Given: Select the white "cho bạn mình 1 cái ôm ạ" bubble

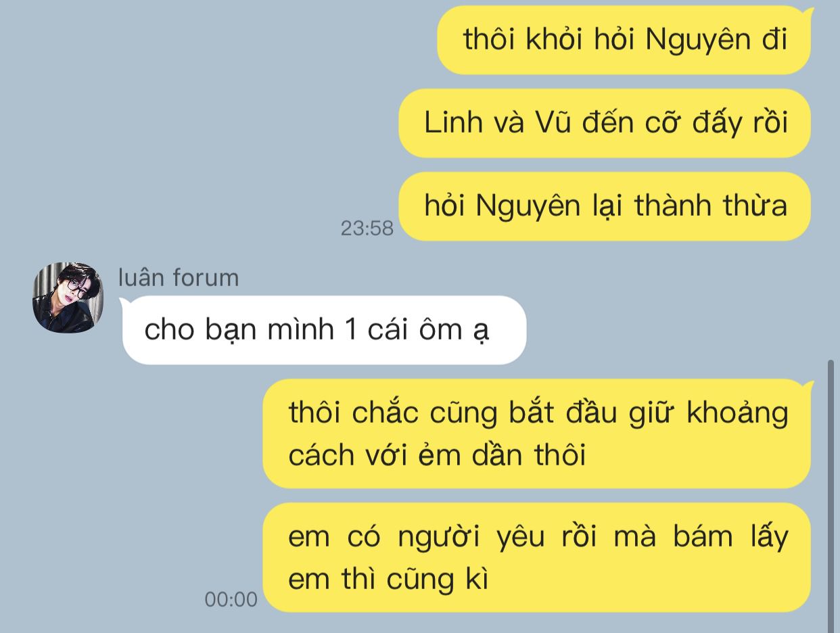Looking at the screenshot, I should coord(324,330).
